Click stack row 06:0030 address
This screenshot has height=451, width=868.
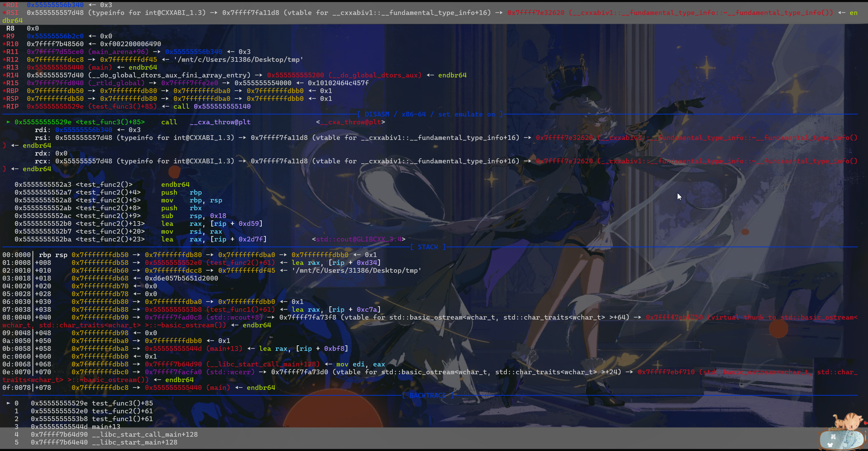100,302
